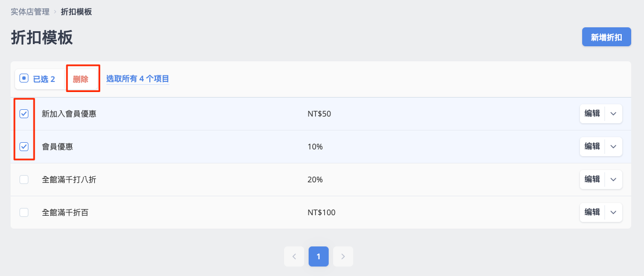Go to 实体店管理 in the breadcrumb
644x276 pixels.
click(x=30, y=12)
